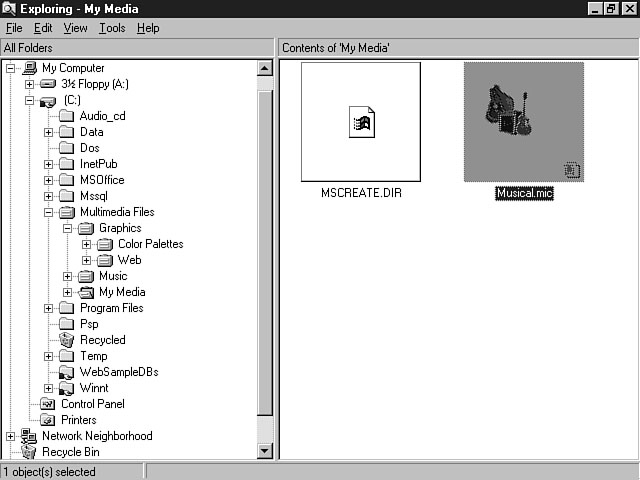Expand the Color Palettes folder node
The image size is (640, 480).
coord(87,244)
